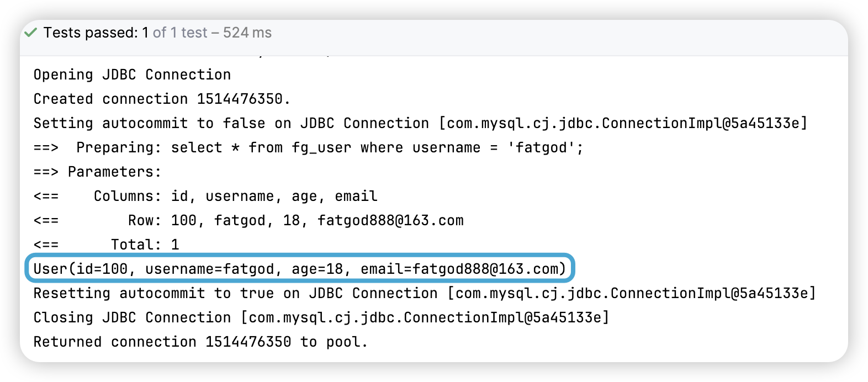Select the "Opening JDBC Connection" log line
Viewport: 868px width, 382px height.
(x=132, y=75)
